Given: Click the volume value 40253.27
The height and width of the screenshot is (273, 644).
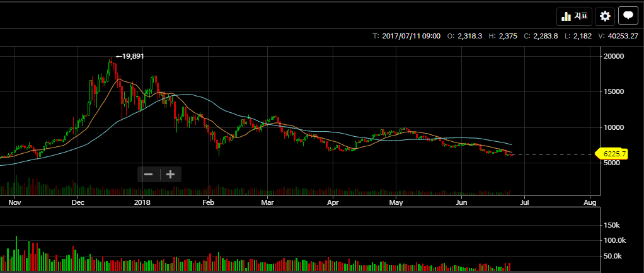Looking at the screenshot, I should (623, 36).
